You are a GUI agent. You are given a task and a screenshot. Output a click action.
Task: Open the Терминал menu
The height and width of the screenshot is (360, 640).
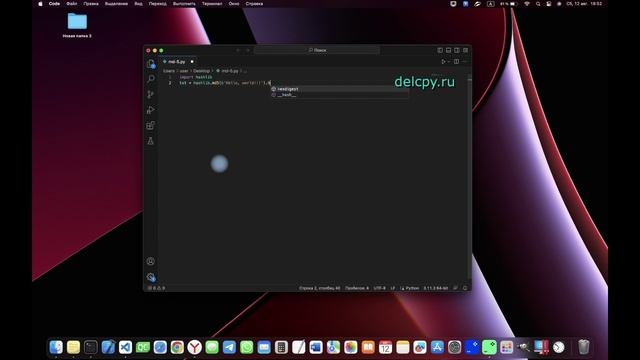pyautogui.click(x=212, y=4)
